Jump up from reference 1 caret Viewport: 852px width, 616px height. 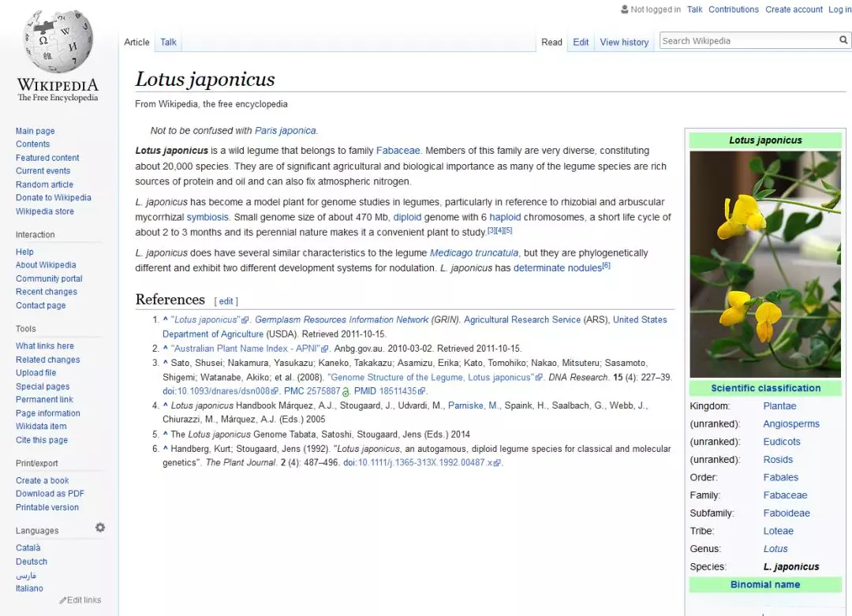click(x=166, y=320)
